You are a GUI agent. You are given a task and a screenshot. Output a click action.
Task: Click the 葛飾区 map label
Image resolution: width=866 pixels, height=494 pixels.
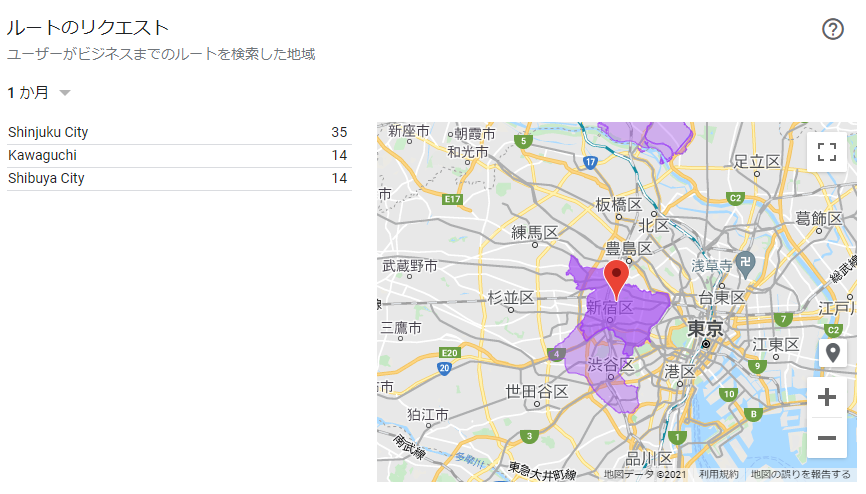[819, 219]
